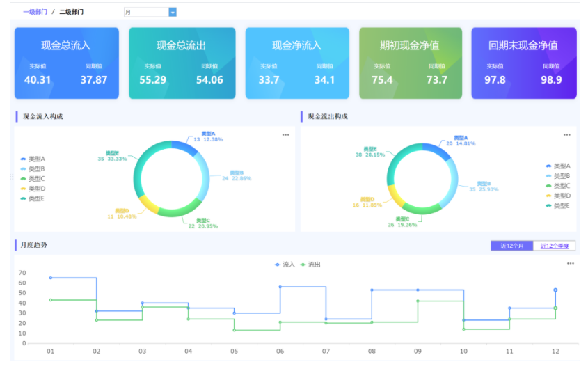The width and height of the screenshot is (588, 371).
Task: Open the 期初现金净值 summary card
Action: tap(411, 63)
